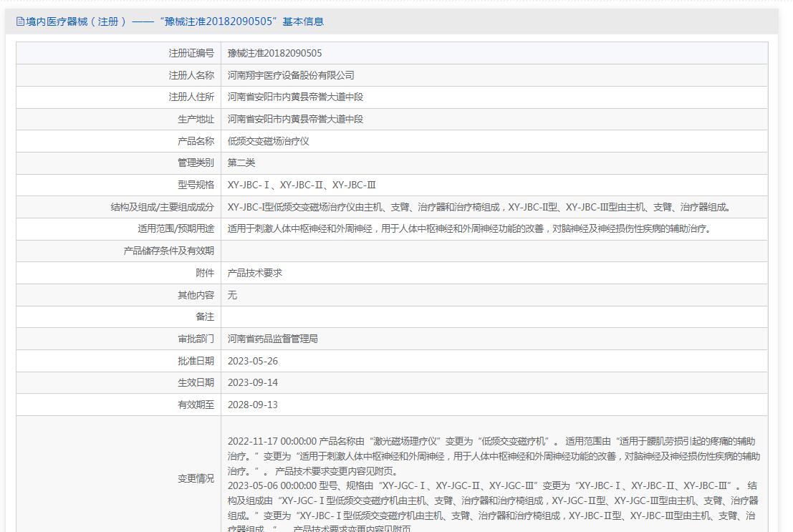This screenshot has width=793, height=532.
Task: Select the 第二类 category value
Action: point(241,163)
